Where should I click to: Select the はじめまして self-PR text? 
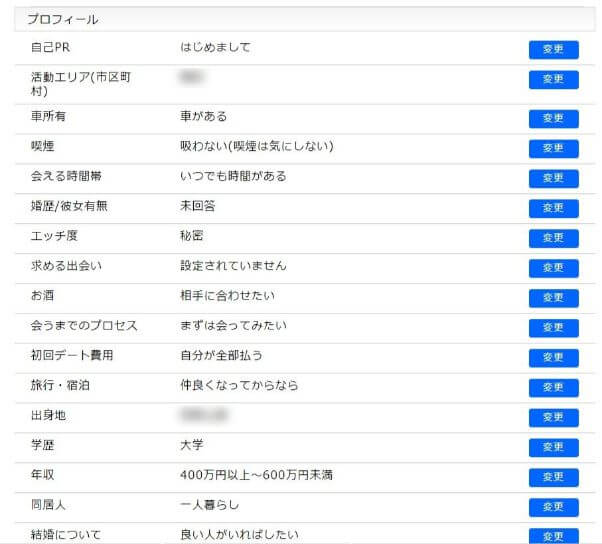coord(215,47)
